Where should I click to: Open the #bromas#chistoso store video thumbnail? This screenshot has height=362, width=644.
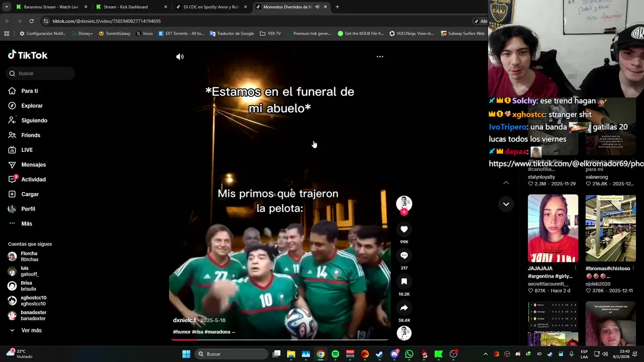coord(611,228)
